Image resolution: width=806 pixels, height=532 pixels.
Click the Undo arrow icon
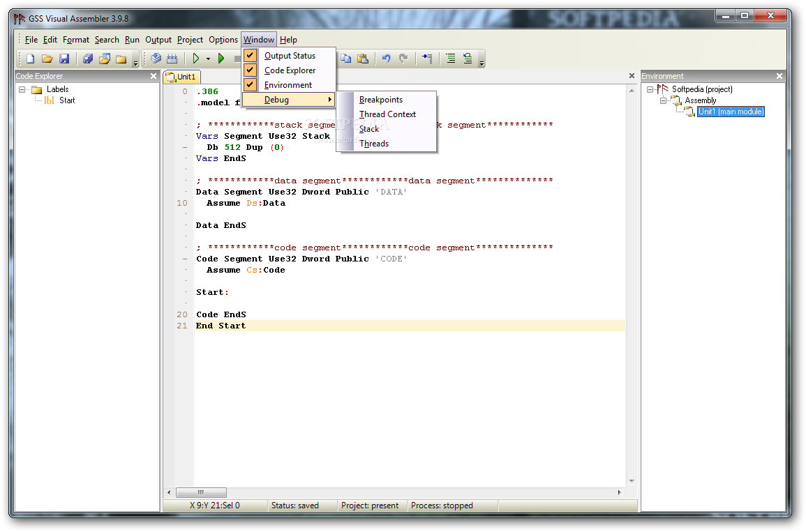[x=387, y=59]
